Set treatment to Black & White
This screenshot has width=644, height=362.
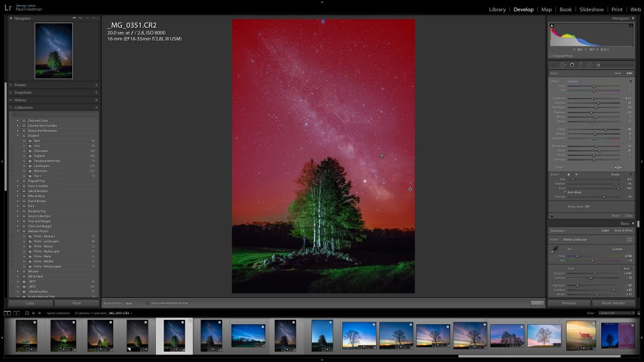(624, 231)
